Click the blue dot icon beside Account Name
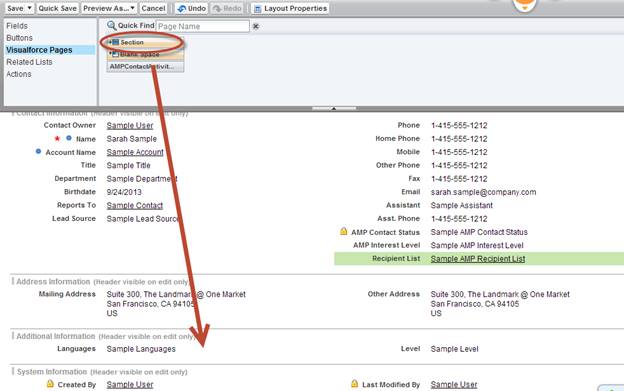 pyautogui.click(x=38, y=151)
